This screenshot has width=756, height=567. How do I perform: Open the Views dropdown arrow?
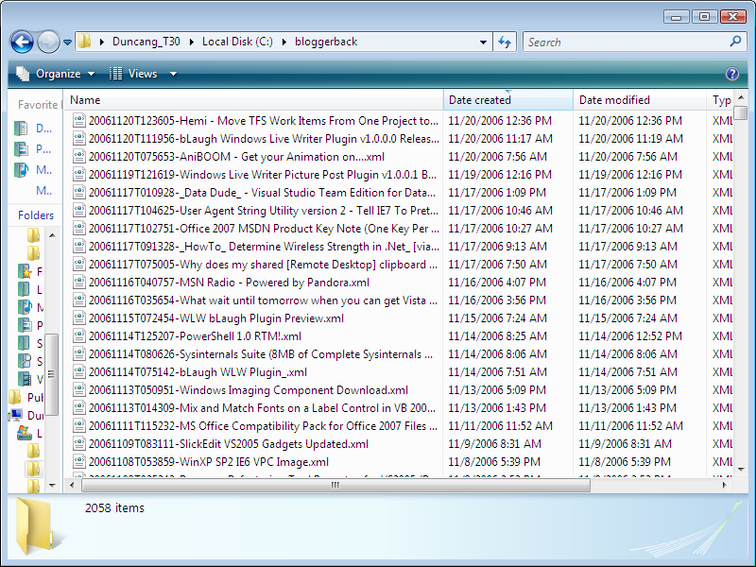173,74
